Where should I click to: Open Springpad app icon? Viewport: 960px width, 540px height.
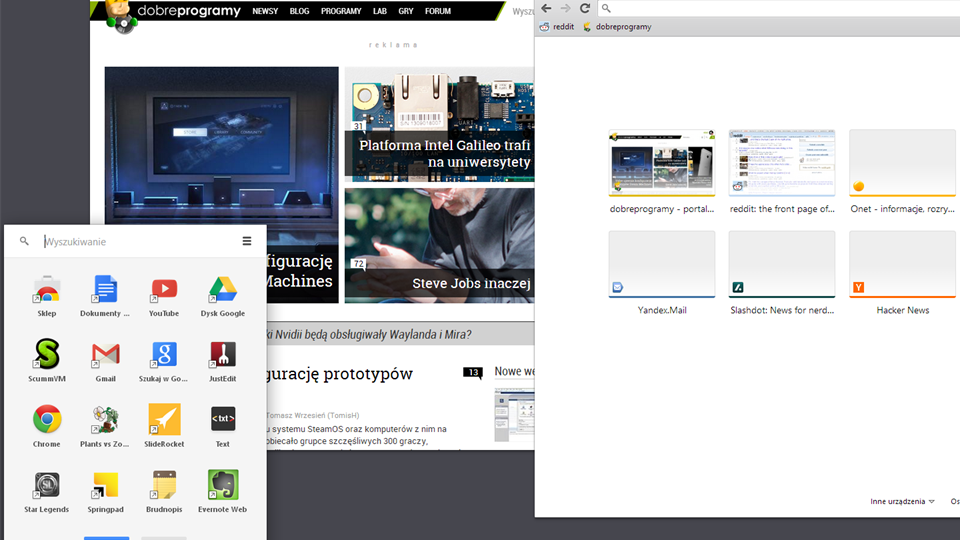(x=105, y=486)
